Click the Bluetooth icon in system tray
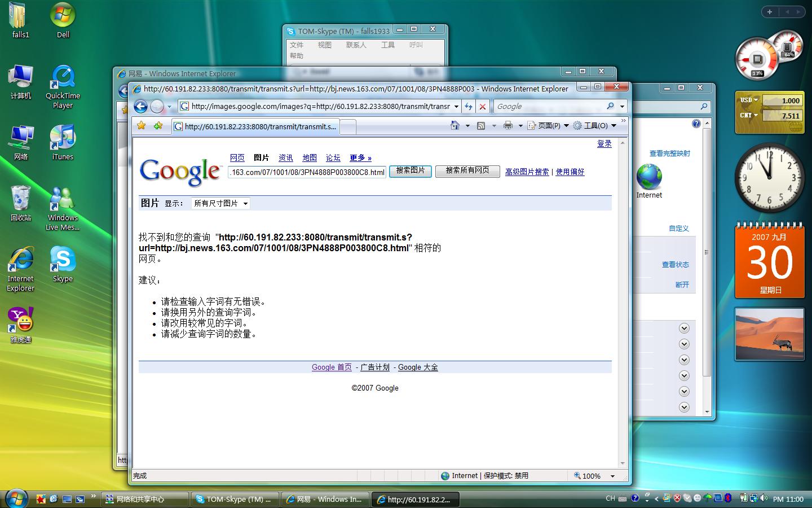Image resolution: width=812 pixels, height=508 pixels. tap(728, 498)
